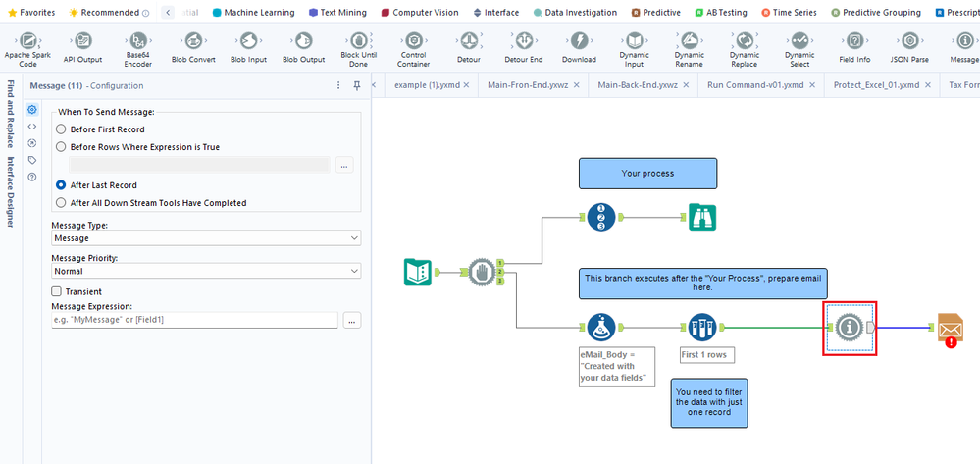Viewport: 980px width, 464px height.
Task: Open the XML view tab icon
Action: pyautogui.click(x=32, y=127)
